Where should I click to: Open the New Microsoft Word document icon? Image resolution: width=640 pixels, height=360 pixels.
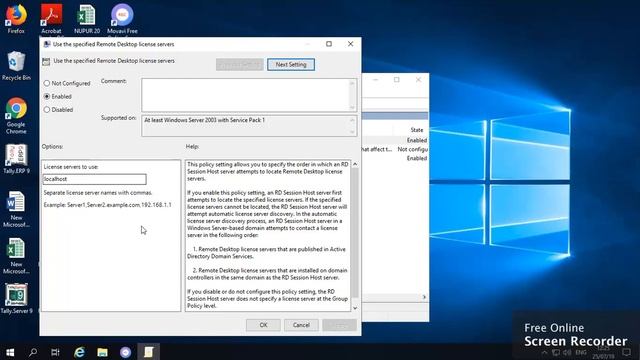pos(16,209)
